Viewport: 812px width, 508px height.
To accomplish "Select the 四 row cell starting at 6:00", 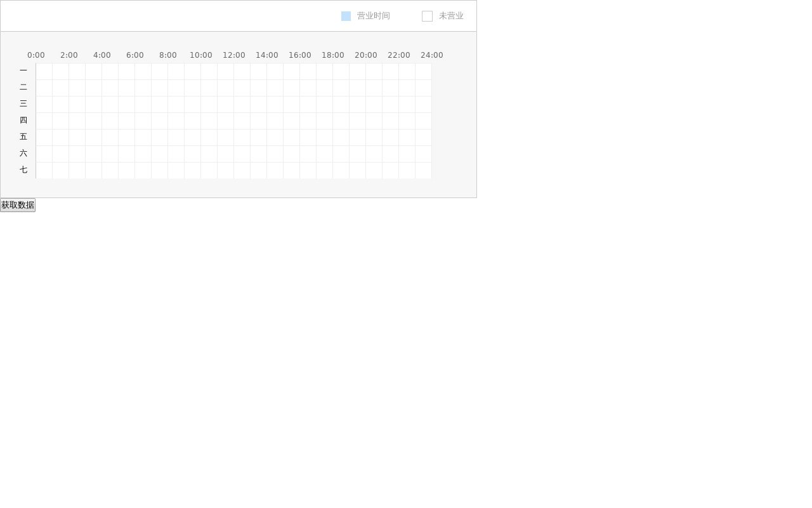I will coord(143,121).
